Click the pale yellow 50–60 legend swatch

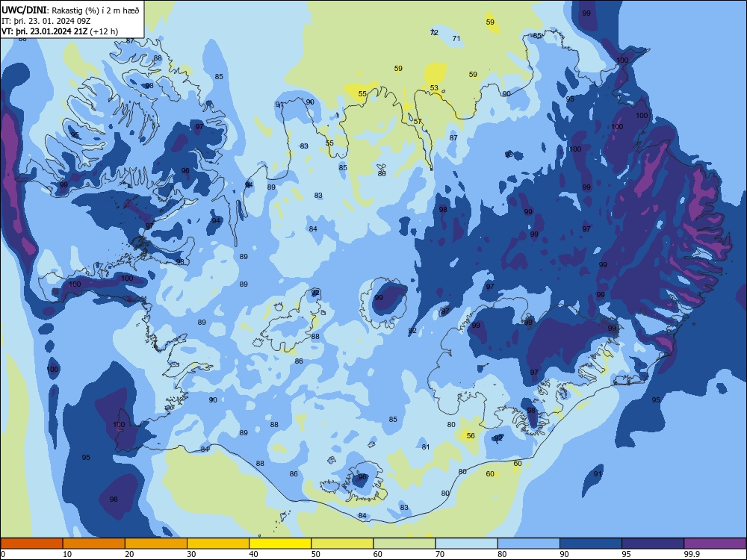click(x=342, y=544)
